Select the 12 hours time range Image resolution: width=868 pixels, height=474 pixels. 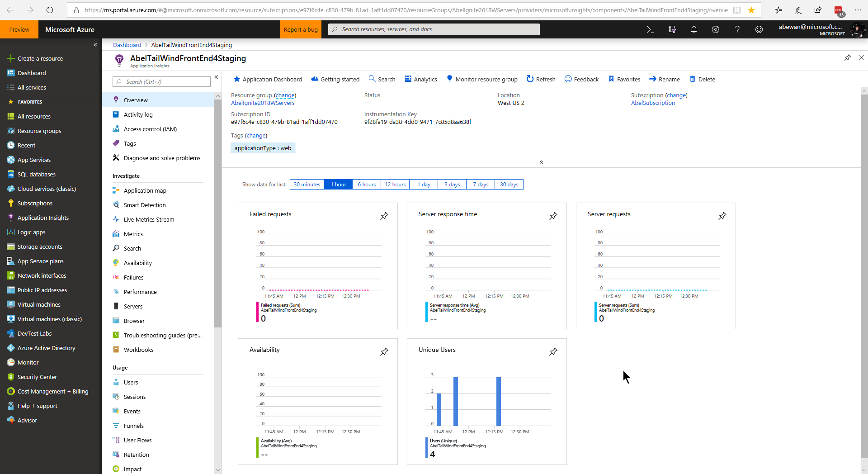tap(395, 185)
